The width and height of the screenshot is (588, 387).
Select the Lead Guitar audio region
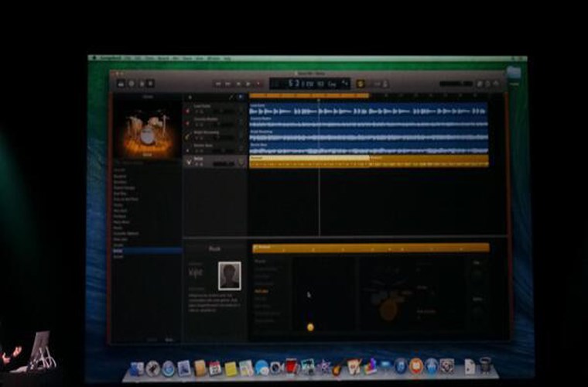[x=368, y=109]
